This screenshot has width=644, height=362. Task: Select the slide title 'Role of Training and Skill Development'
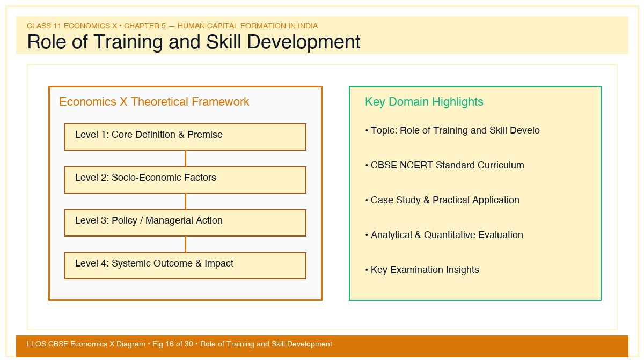194,42
